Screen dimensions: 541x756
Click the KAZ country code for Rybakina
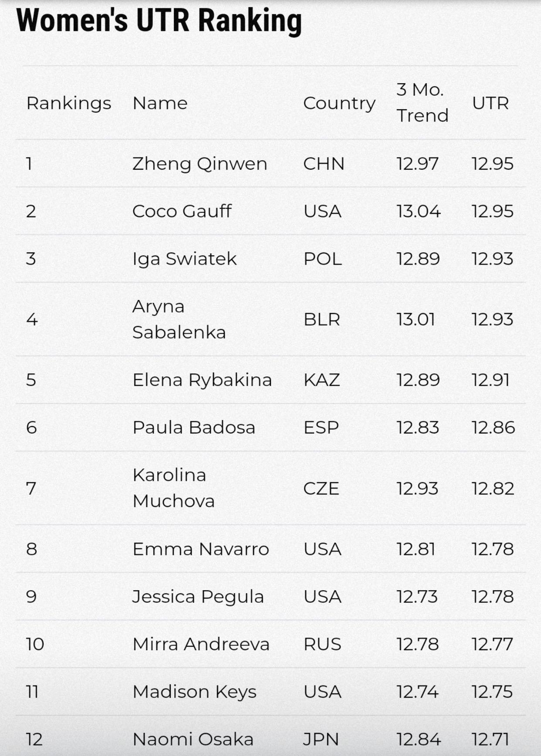pyautogui.click(x=321, y=380)
